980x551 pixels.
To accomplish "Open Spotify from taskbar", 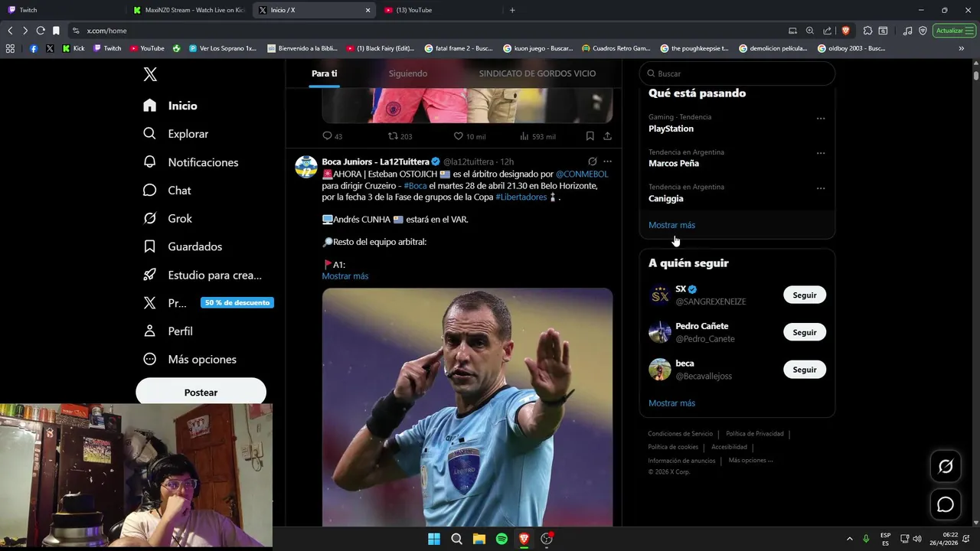I will click(x=501, y=539).
